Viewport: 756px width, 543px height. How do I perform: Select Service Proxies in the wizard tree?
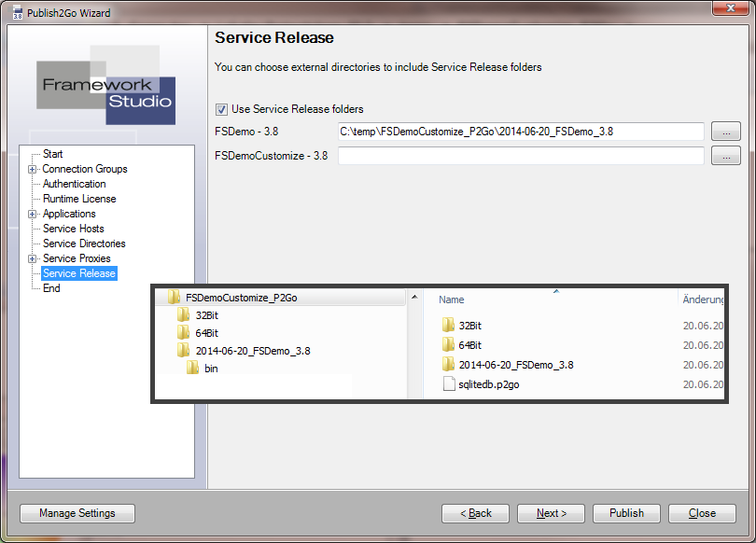(x=77, y=258)
